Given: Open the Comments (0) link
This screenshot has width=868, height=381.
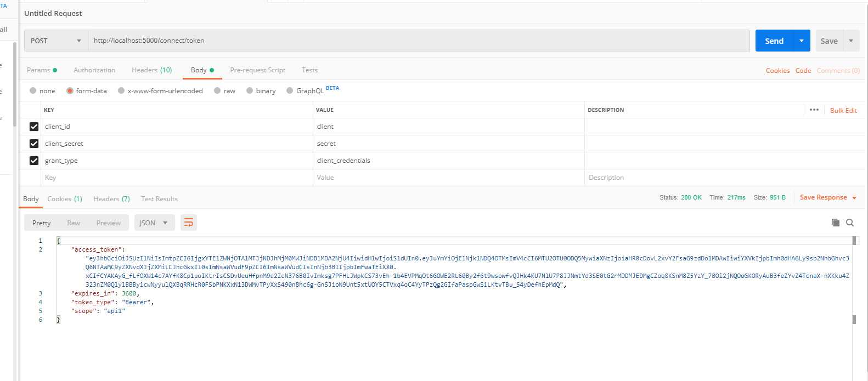Looking at the screenshot, I should pos(838,70).
